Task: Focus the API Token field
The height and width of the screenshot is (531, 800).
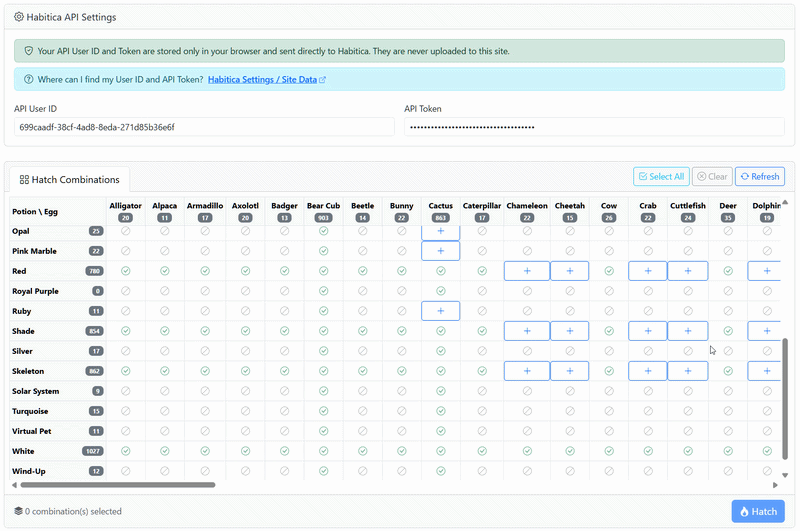Action: pyautogui.click(x=594, y=127)
